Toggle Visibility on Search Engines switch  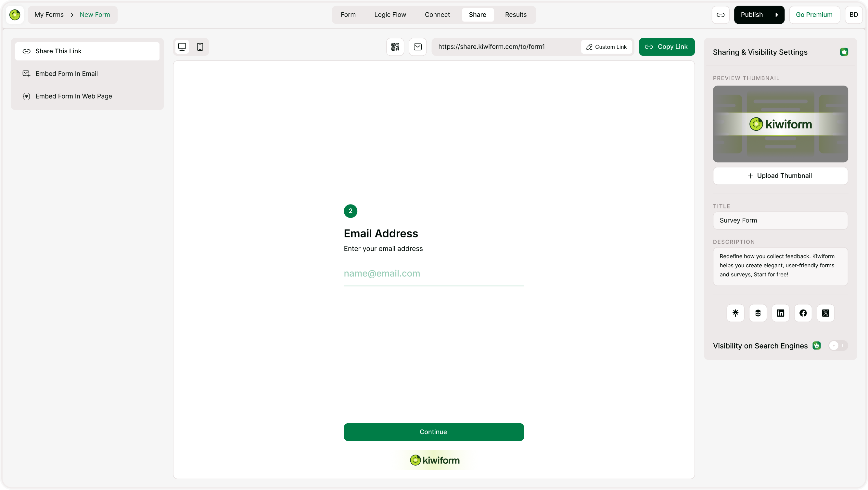pos(838,346)
